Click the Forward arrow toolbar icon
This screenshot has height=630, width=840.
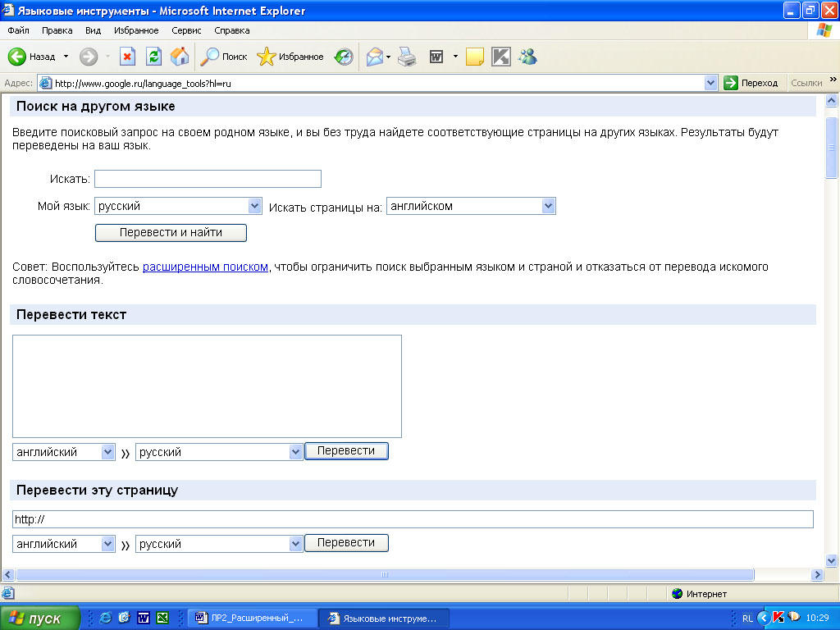pyautogui.click(x=89, y=57)
